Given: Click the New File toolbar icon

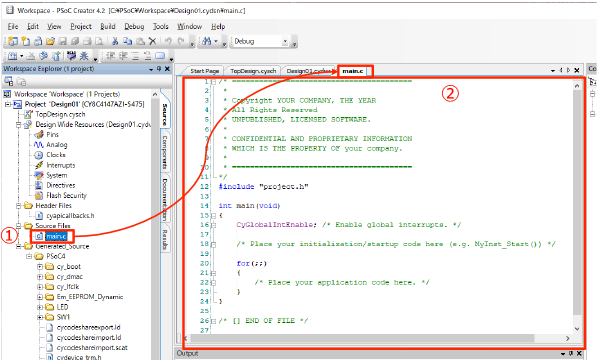Looking at the screenshot, I should click(26, 41).
